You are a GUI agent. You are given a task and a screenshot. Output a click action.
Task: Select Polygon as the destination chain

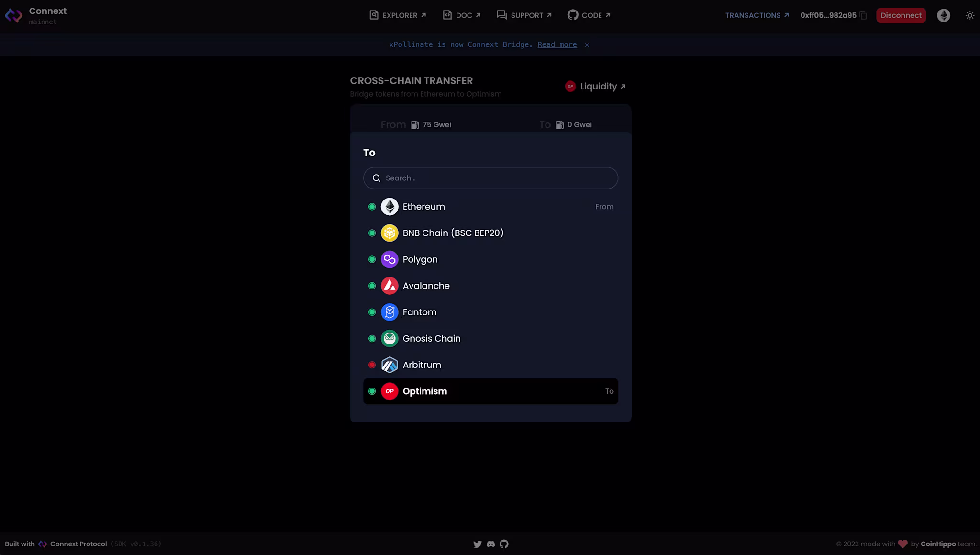(x=420, y=259)
